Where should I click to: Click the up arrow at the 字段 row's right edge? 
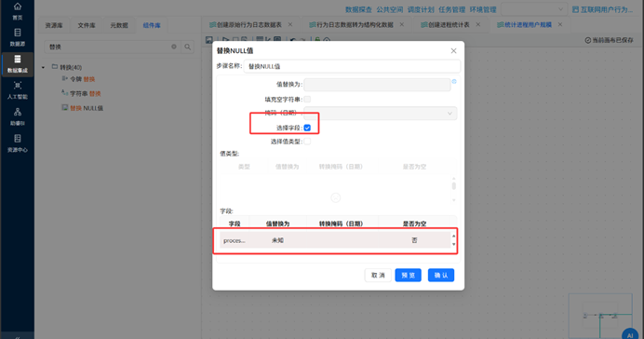pos(454,236)
